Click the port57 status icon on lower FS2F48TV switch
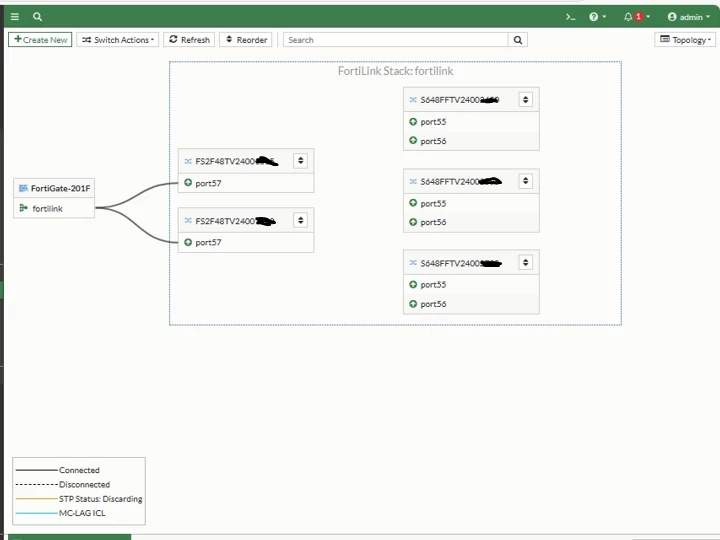The image size is (720, 540). pyautogui.click(x=188, y=242)
